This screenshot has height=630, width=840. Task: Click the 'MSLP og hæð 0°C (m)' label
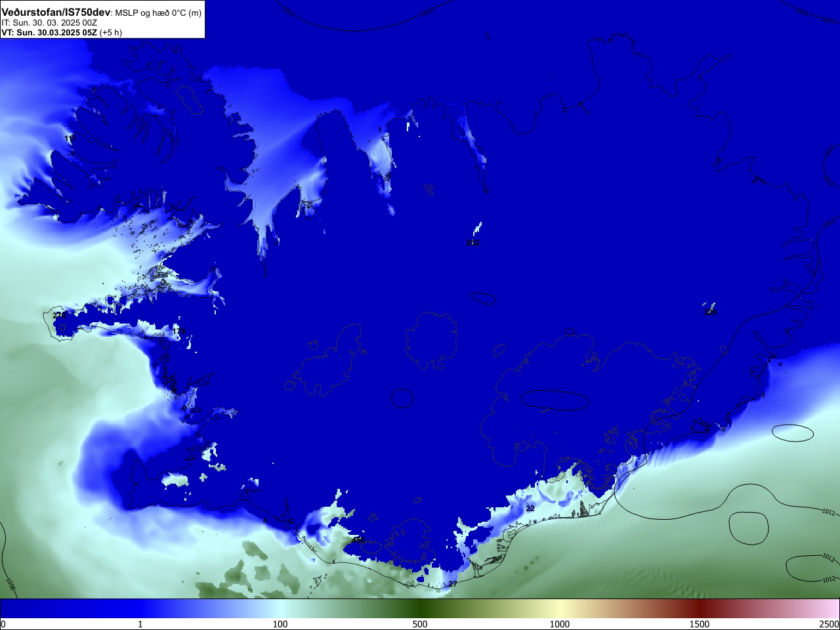158,13
